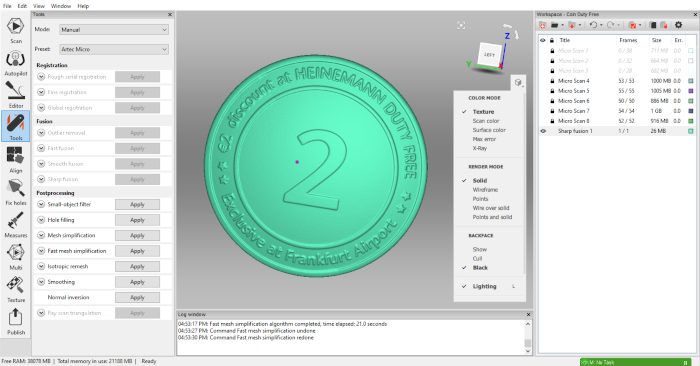Expand Fast mesh simplification settings
Screen dimensions: 700x366
41,251
